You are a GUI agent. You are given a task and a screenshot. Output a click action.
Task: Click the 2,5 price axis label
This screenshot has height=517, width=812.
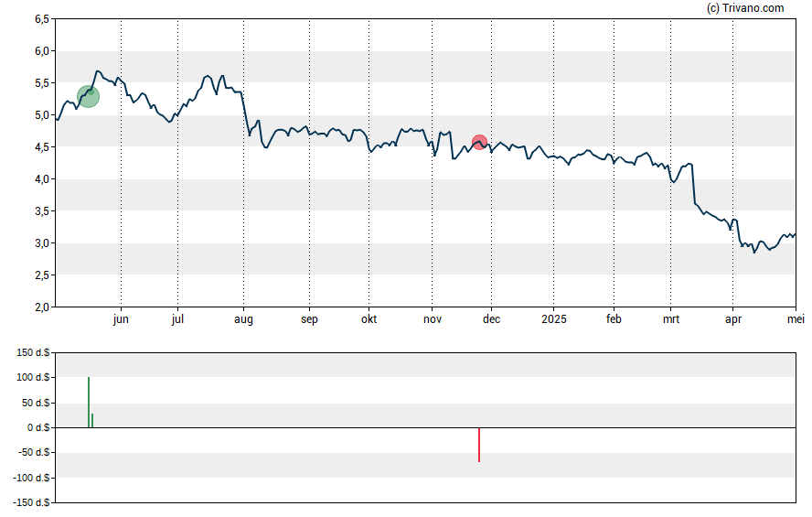[42, 275]
